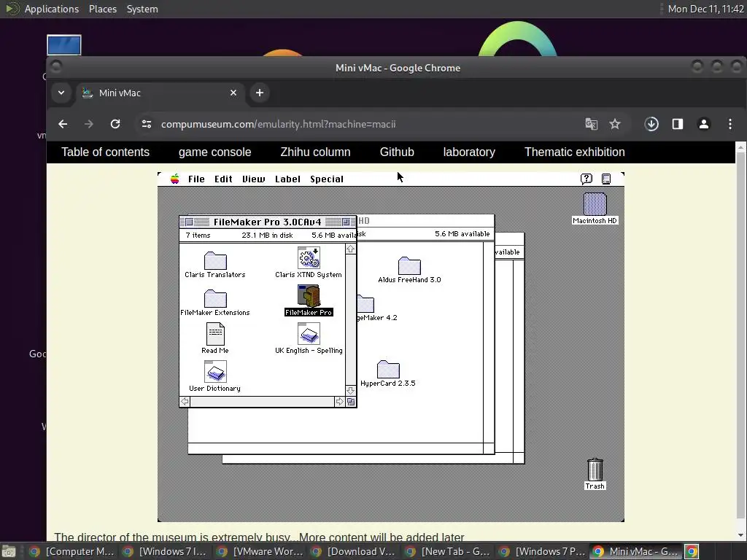Select the Trash icon on Mac desktop
Image resolution: width=747 pixels, height=560 pixels.
pyautogui.click(x=595, y=470)
